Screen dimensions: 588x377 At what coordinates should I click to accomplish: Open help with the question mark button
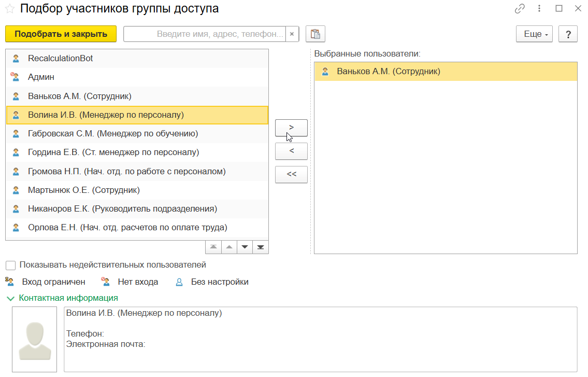click(568, 34)
